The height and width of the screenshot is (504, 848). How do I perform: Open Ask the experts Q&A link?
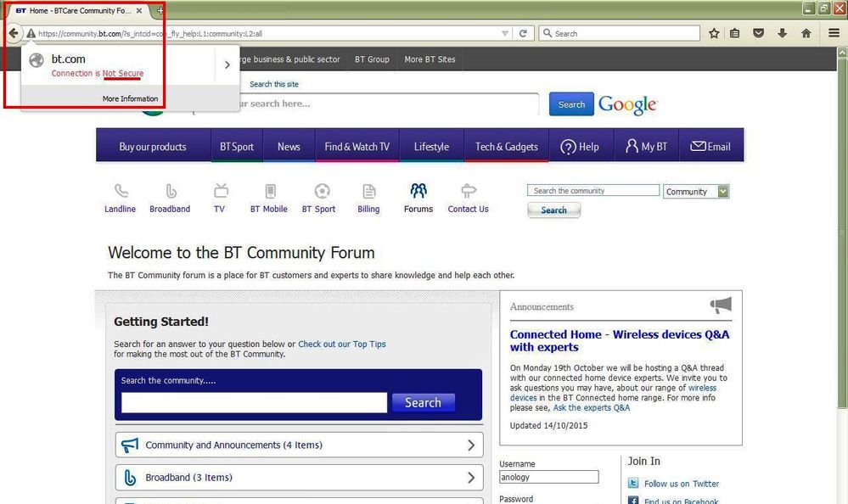(591, 408)
